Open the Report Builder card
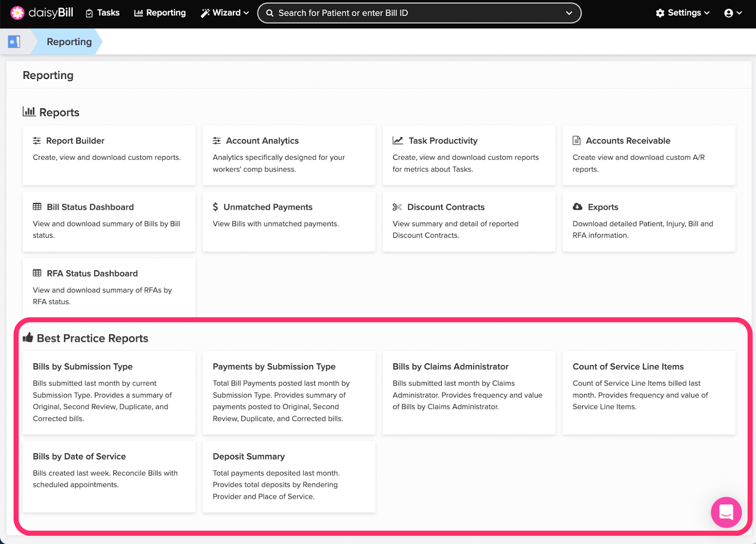 [109, 155]
